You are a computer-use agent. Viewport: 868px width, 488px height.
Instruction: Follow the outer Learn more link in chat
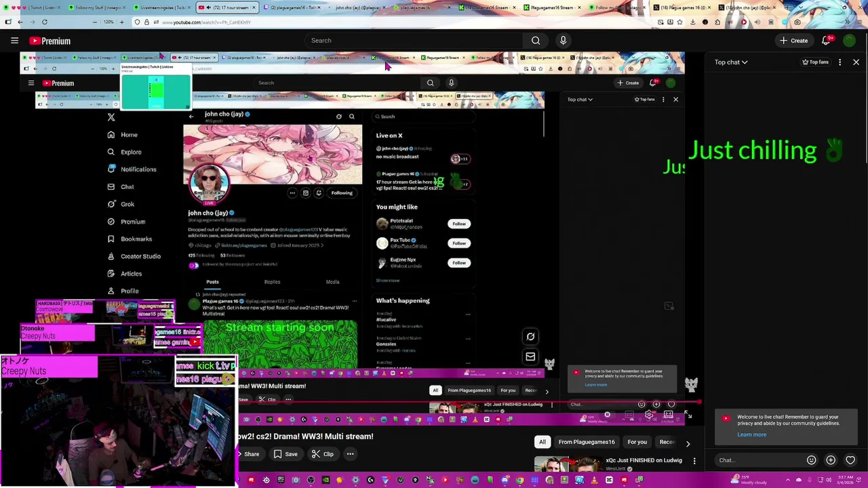(751, 434)
